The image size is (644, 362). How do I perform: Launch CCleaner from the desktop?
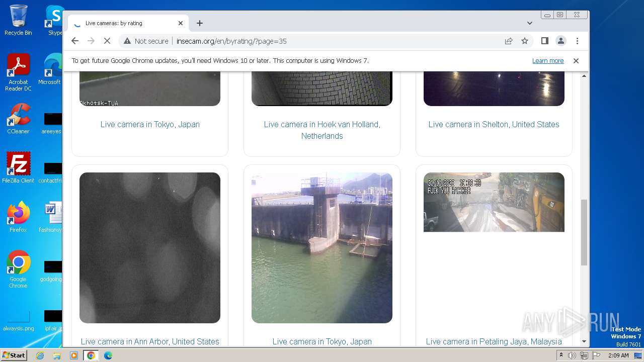tap(18, 119)
